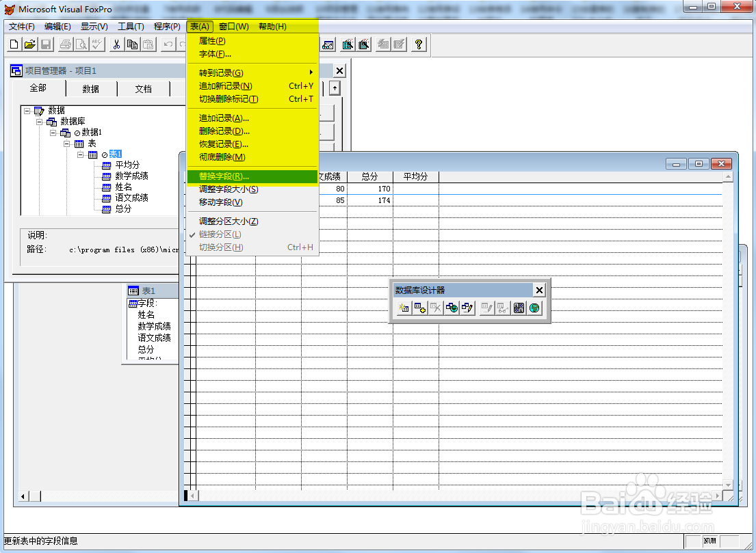The image size is (756, 553).
Task: Switch to the 数据 tab in 项目管理器
Action: pos(90,89)
